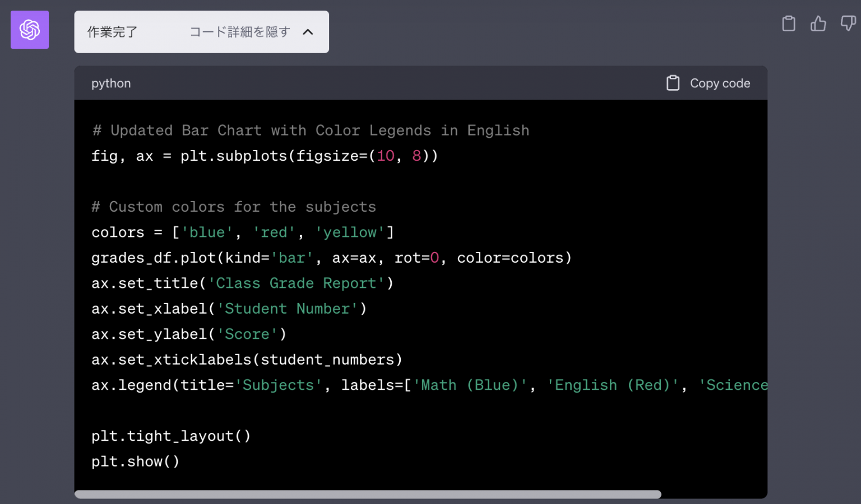Hide the code by clicking コード詳細を隠す
This screenshot has height=504, width=861.
pyautogui.click(x=239, y=32)
